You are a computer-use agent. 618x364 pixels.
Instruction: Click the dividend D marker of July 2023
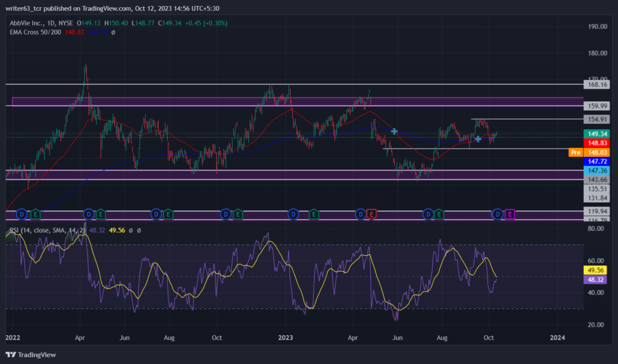click(428, 214)
